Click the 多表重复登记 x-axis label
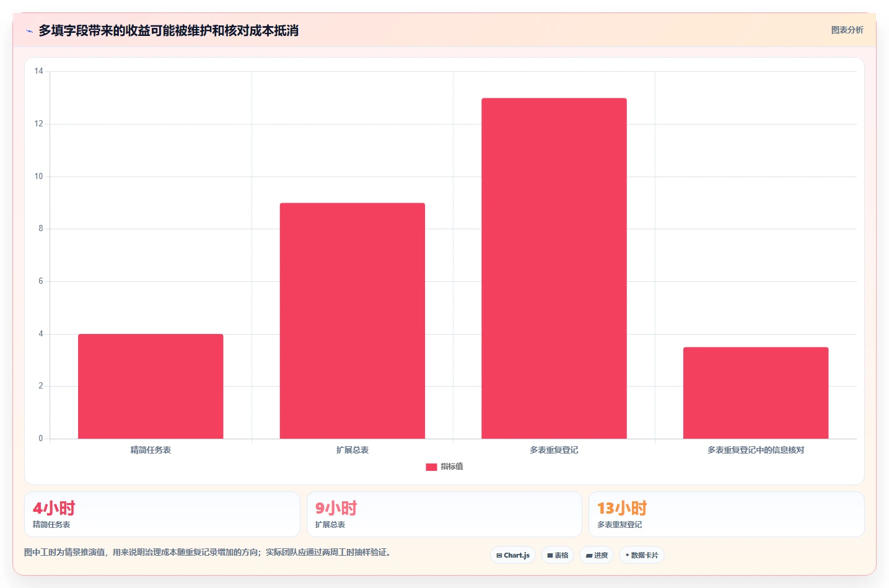The image size is (889, 588). pyautogui.click(x=554, y=450)
